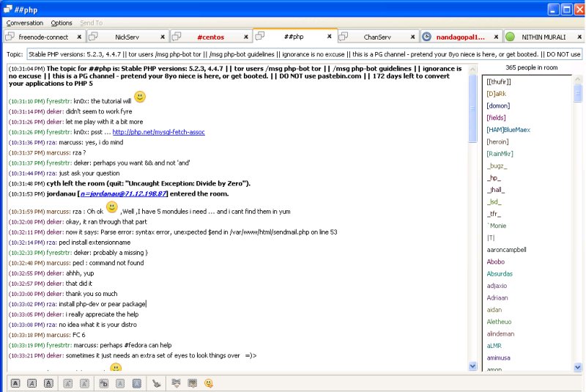The image size is (586, 392).
Task: Open the smiley emoticon picker
Action: coord(209,382)
